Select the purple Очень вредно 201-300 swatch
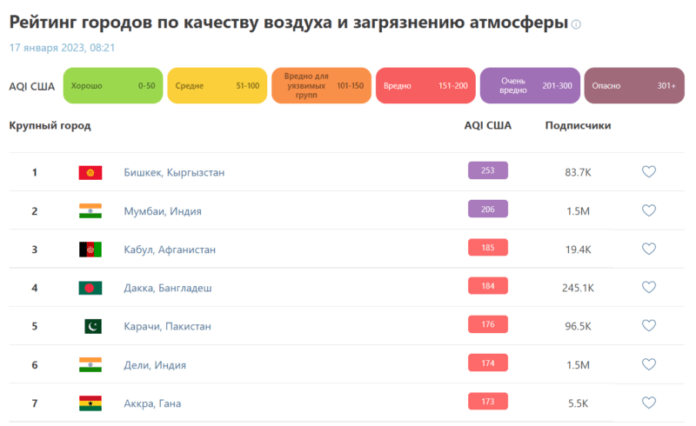This screenshot has width=696, height=426. click(x=528, y=86)
